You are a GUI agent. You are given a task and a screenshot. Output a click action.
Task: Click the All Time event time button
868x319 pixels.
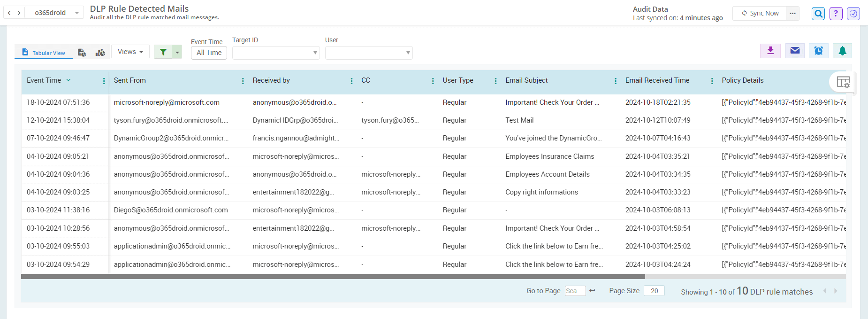[x=209, y=53]
